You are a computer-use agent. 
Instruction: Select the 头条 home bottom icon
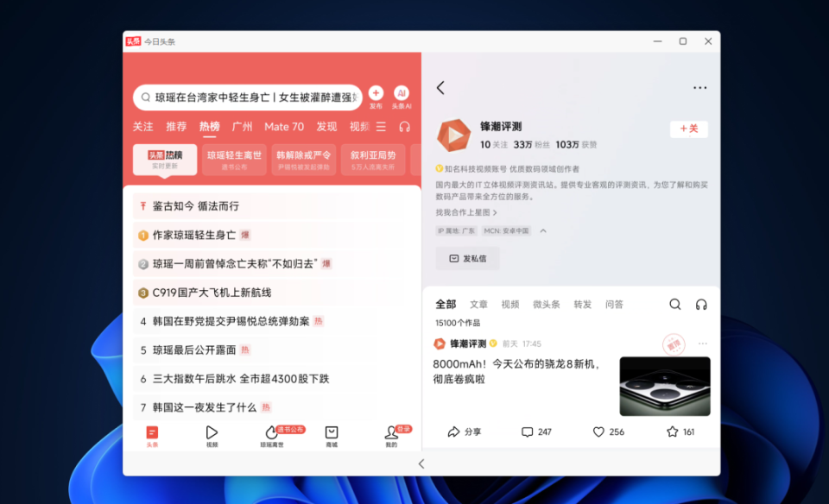pos(152,437)
